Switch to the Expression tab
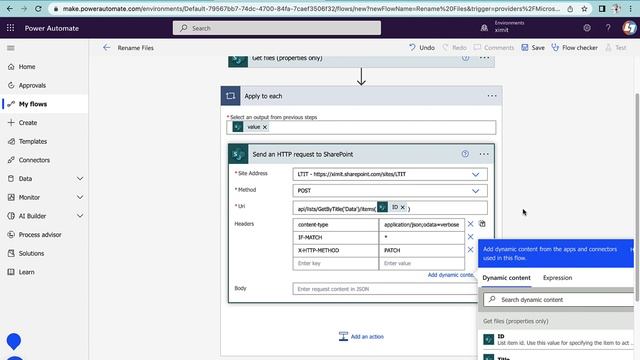Screen dimensions: 640x360 (x=557, y=278)
